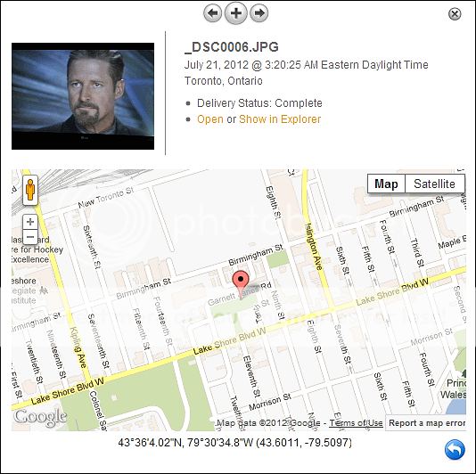Go to next photo with right arrow

tap(259, 13)
